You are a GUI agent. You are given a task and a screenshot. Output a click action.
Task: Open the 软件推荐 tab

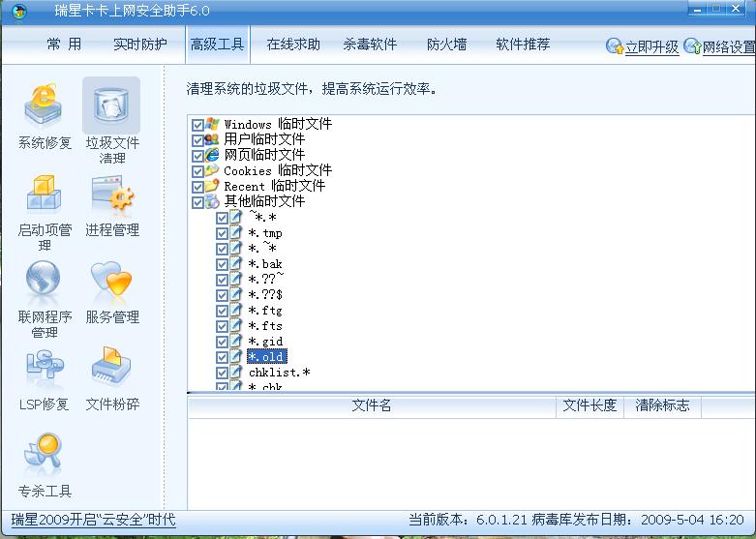(523, 45)
